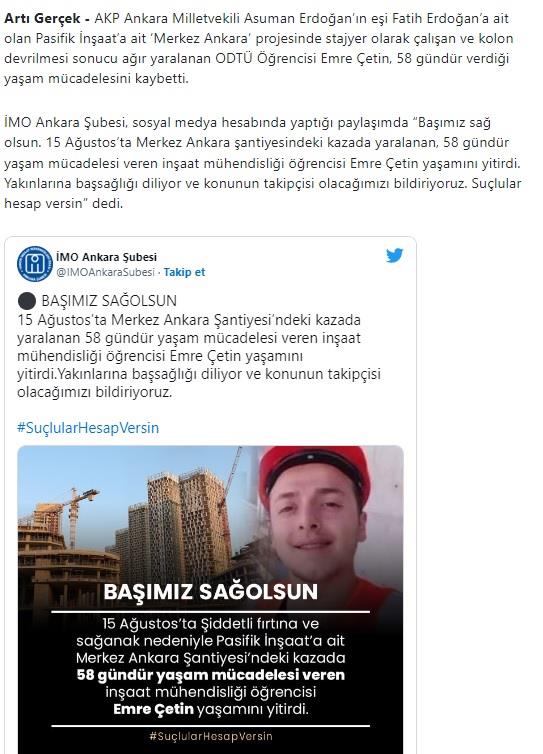Click the bold Emre Çetin name in the image

(x=153, y=709)
